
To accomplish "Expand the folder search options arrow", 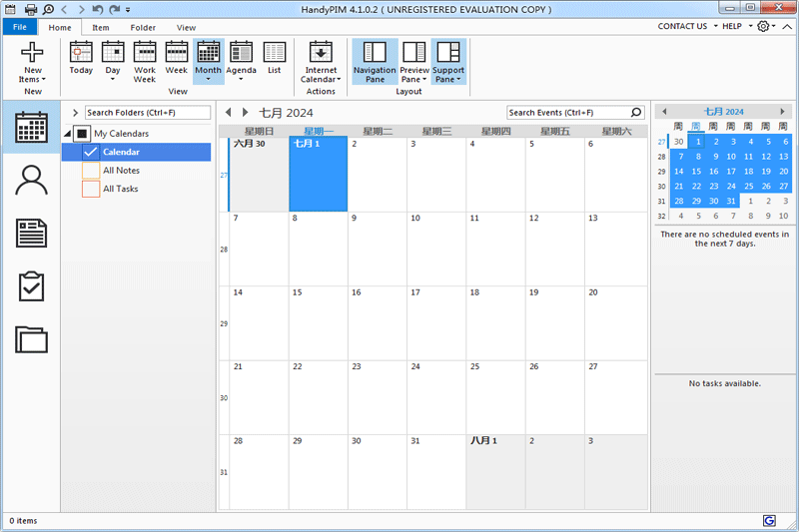I will (75, 113).
